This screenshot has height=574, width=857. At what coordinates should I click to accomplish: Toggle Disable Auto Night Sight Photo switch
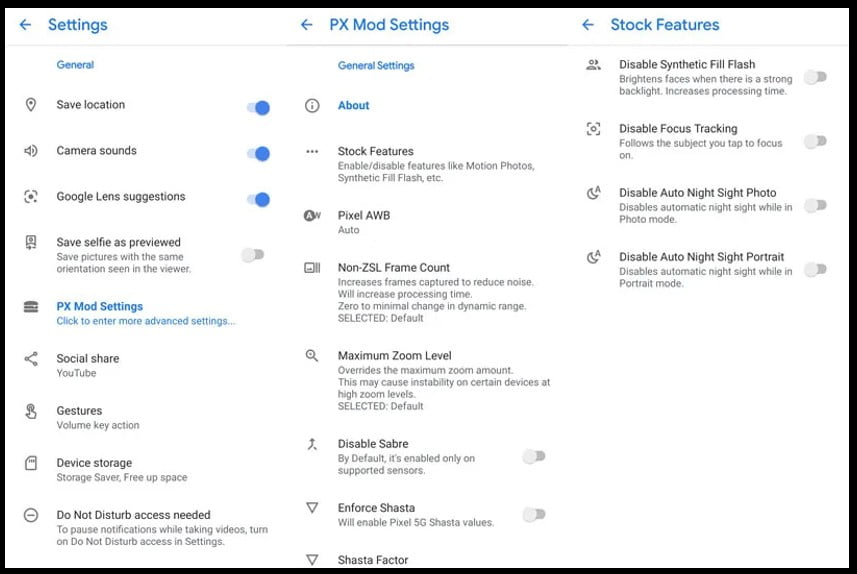coord(815,206)
